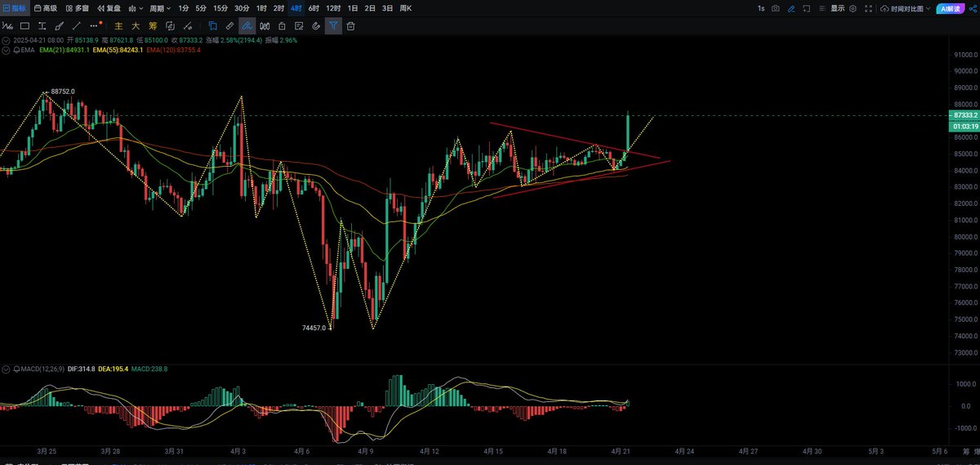
Task: Collapse the OHLC info row chevron
Action: pos(6,40)
